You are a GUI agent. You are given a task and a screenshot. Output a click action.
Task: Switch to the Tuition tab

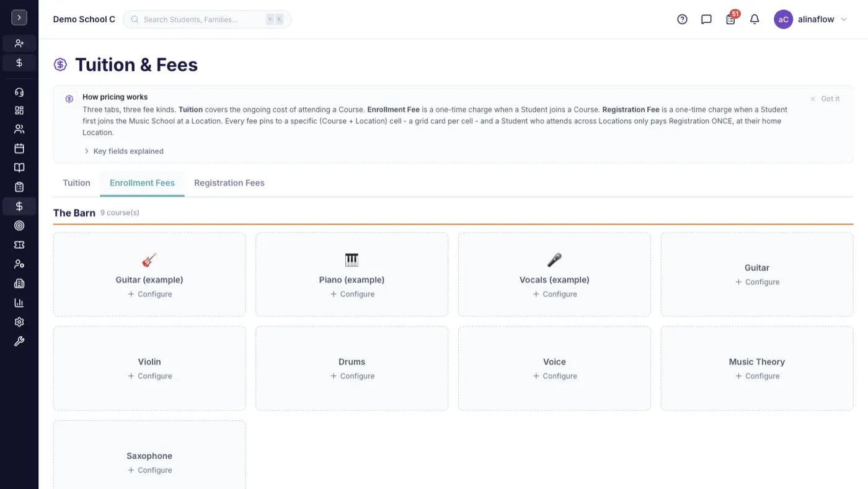[77, 183]
